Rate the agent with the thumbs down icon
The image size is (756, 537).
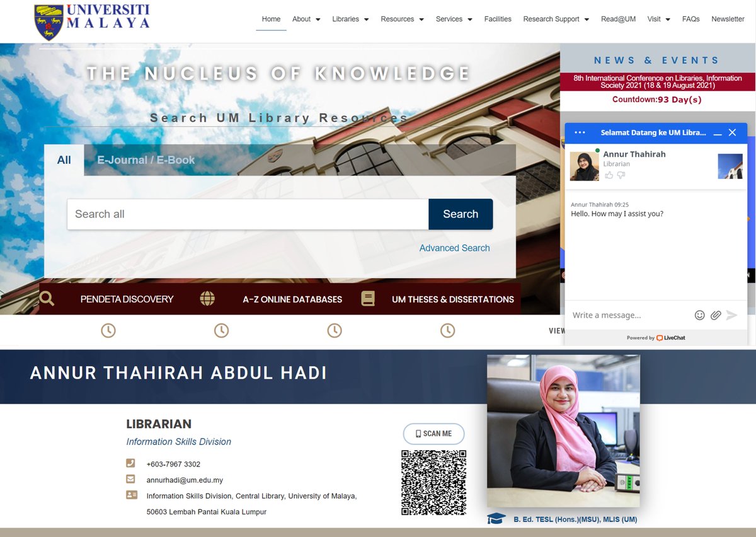coord(621,175)
